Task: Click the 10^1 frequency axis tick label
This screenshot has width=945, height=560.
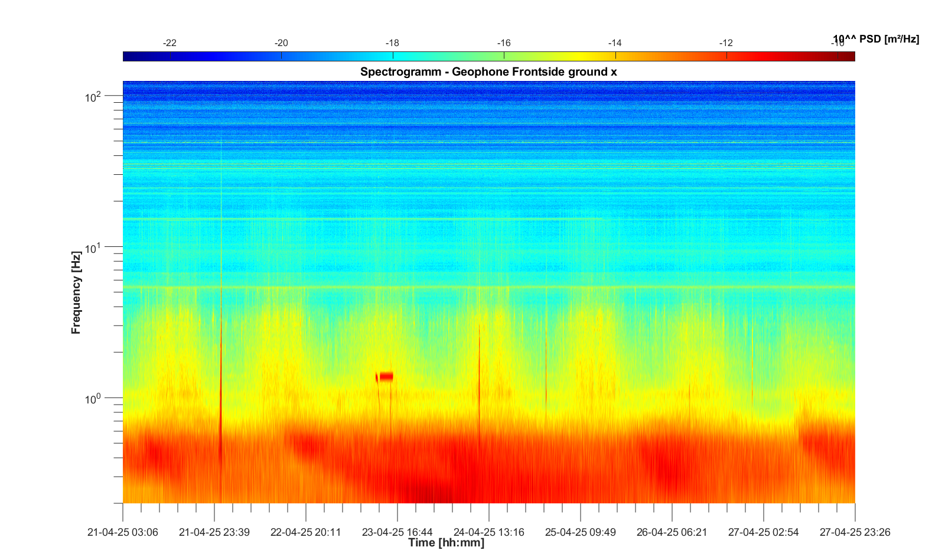Action: click(x=93, y=248)
